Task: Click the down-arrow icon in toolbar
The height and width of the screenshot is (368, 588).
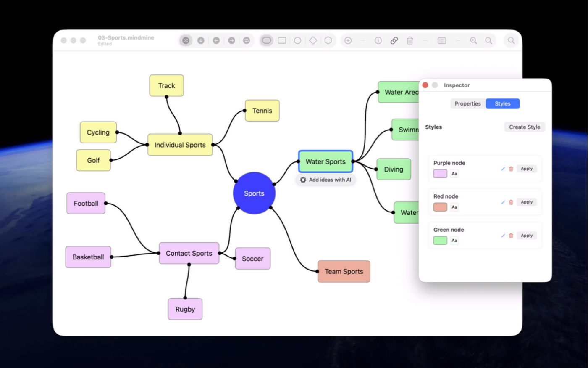Action: (x=201, y=40)
